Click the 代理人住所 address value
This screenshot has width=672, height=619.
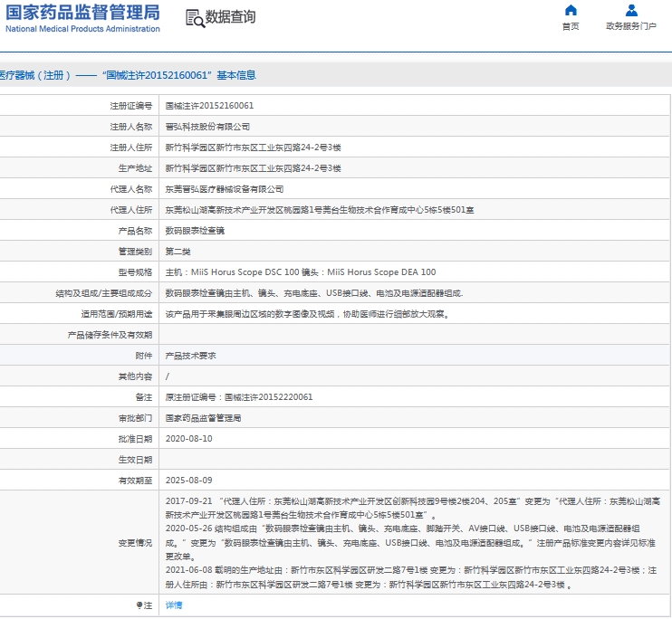pyautogui.click(x=320, y=210)
